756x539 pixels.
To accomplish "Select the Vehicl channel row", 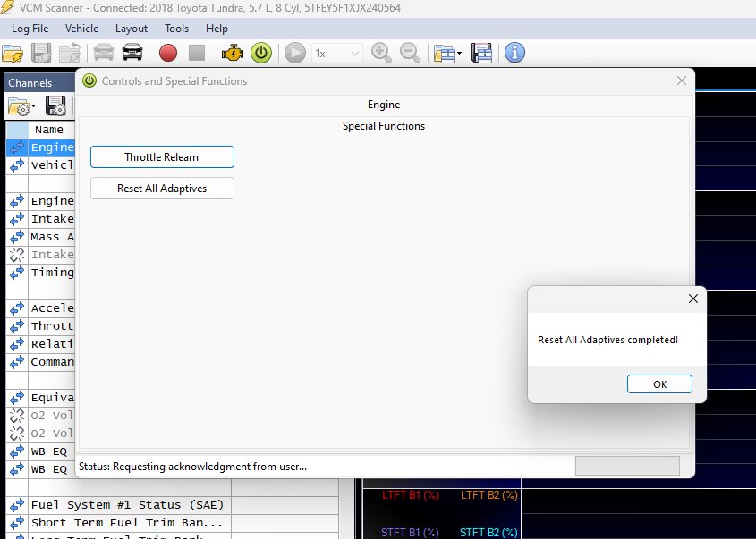I will click(x=40, y=165).
